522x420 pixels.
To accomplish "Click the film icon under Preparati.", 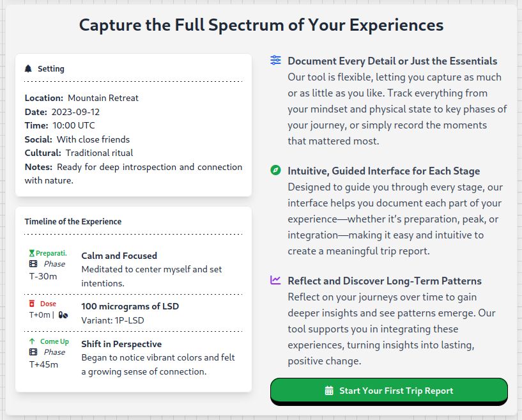I will point(33,264).
